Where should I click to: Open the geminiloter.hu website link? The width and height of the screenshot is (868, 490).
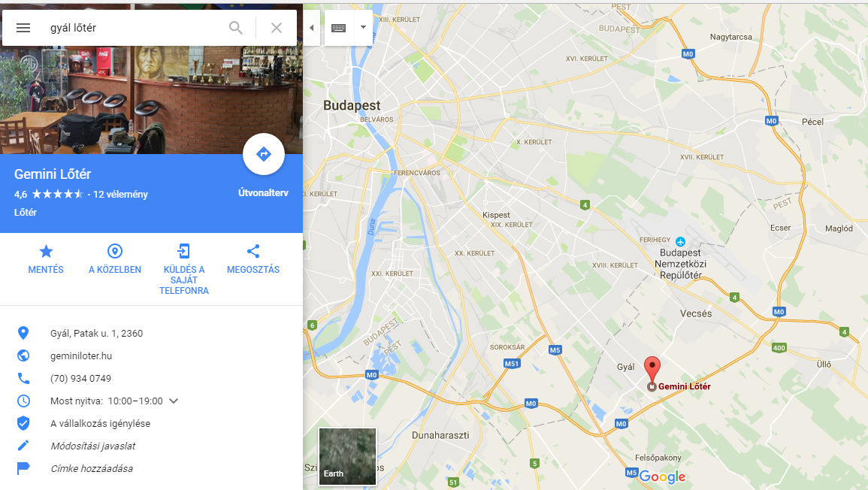[81, 356]
